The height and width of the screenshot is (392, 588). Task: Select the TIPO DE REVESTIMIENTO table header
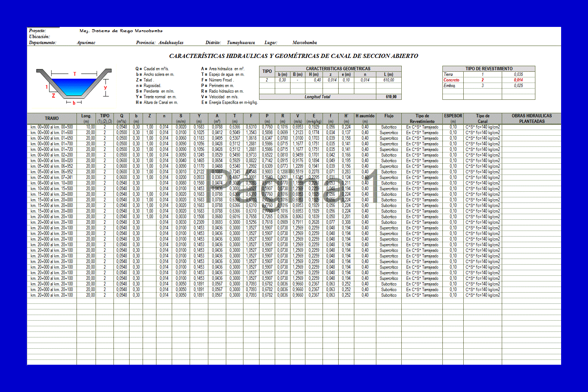tap(489, 69)
